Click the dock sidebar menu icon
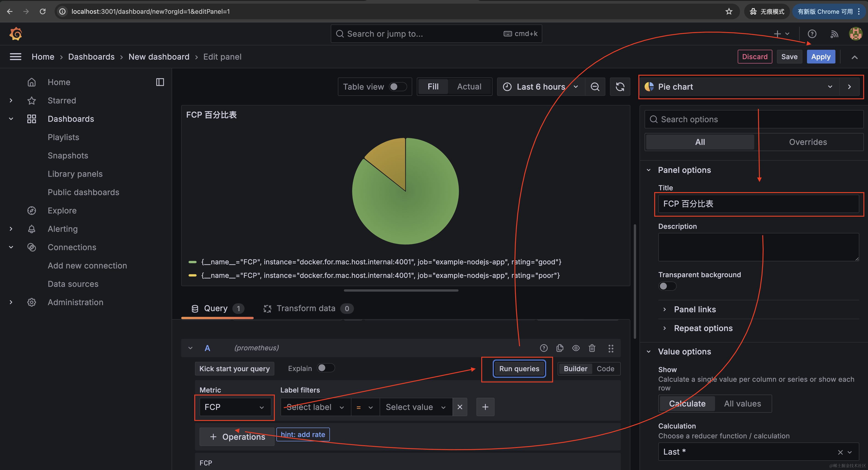 (160, 82)
